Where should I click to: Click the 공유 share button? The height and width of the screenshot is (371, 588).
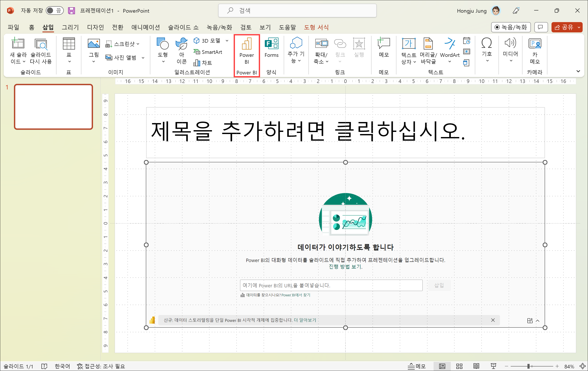click(564, 27)
